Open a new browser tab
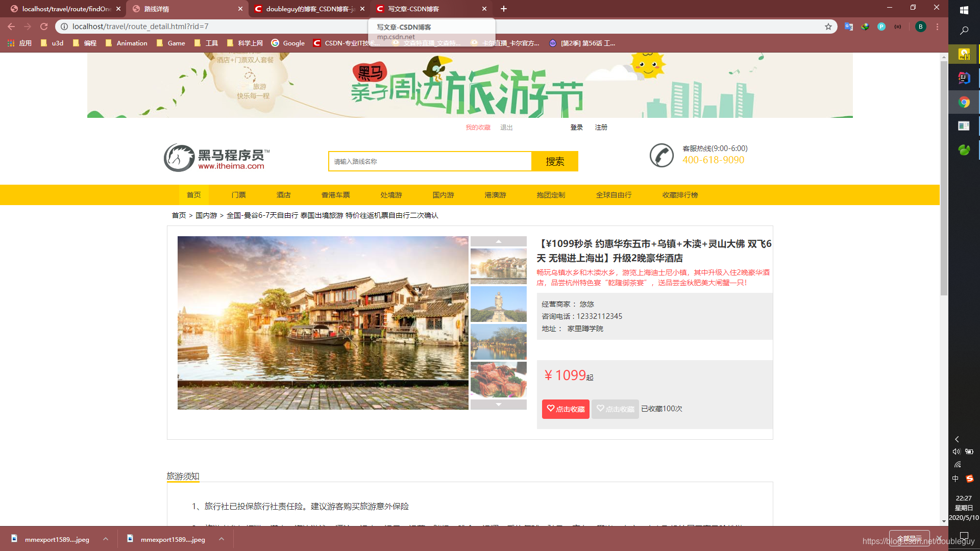The height and width of the screenshot is (551, 980). (503, 9)
